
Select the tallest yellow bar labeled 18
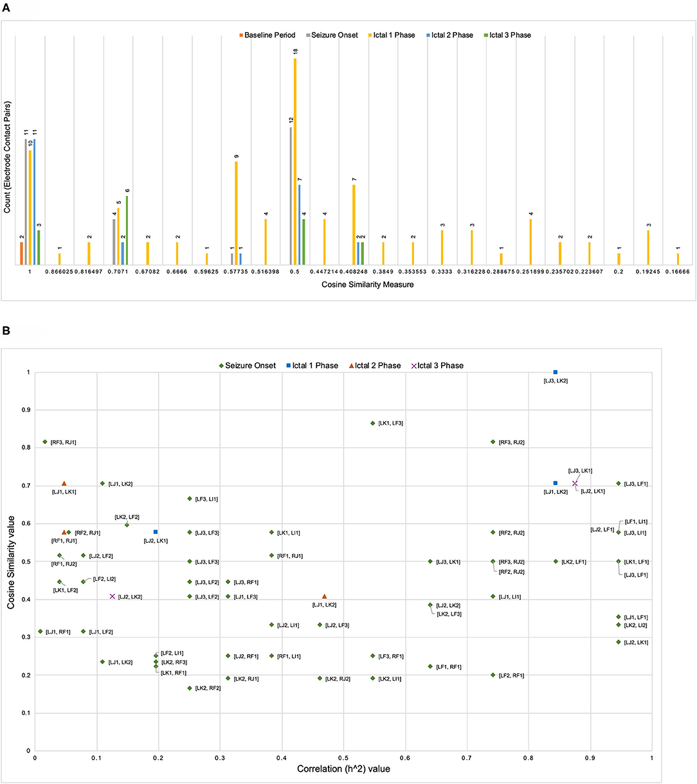[295, 161]
